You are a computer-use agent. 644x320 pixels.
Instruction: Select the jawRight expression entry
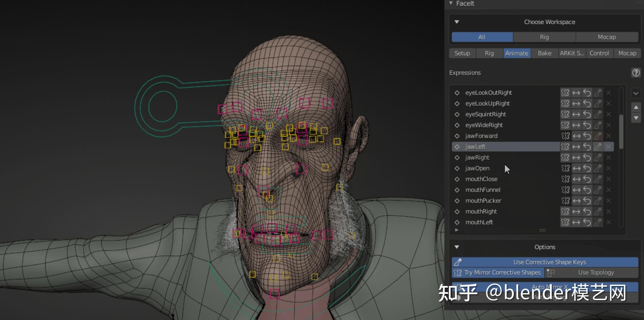click(477, 157)
